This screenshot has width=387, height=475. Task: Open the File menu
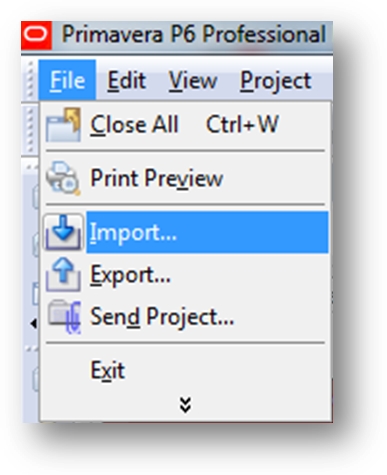coord(67,80)
